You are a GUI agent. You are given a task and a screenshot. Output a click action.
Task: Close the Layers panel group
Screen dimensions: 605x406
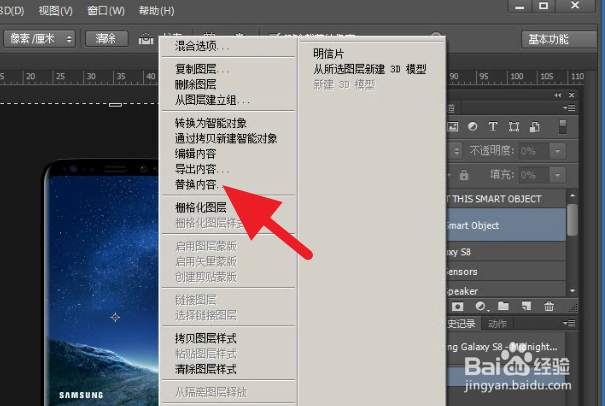(x=571, y=95)
